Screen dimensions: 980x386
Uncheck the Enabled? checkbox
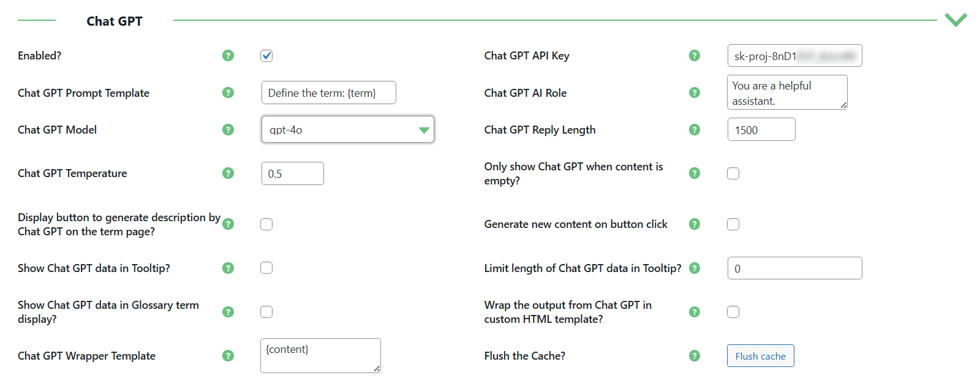[x=266, y=56]
